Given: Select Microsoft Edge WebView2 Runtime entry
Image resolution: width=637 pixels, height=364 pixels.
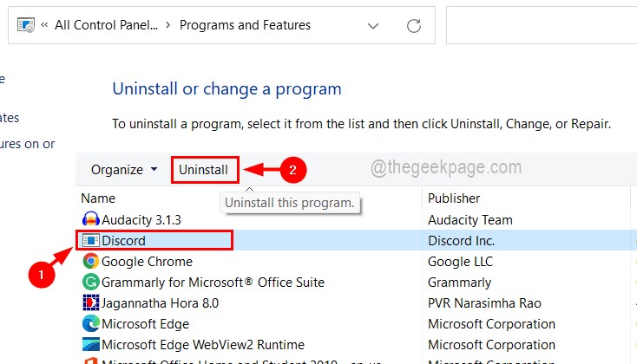Looking at the screenshot, I should click(203, 344).
